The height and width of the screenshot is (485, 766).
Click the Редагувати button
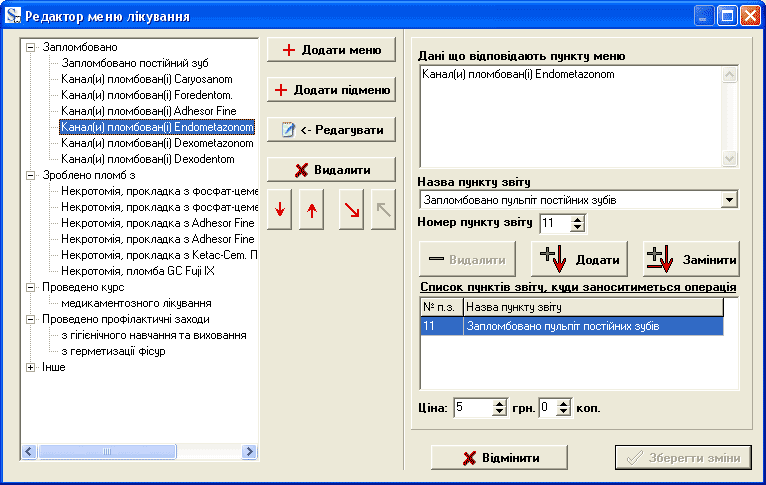point(331,130)
